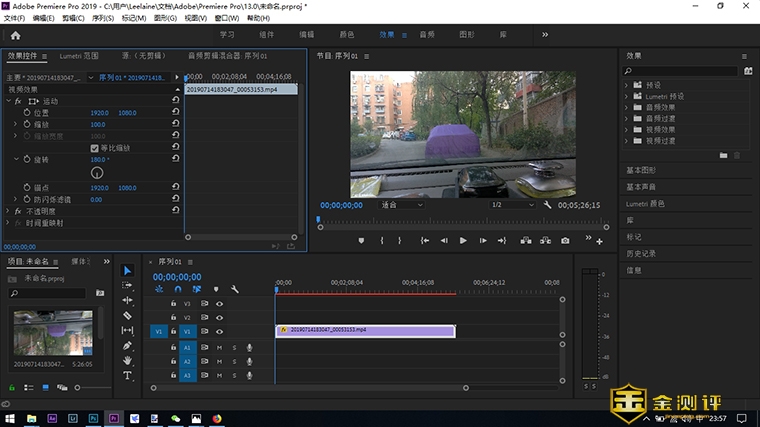The width and height of the screenshot is (760, 427).
Task: Open the 历史记录 panel on the right
Action: tap(640, 253)
